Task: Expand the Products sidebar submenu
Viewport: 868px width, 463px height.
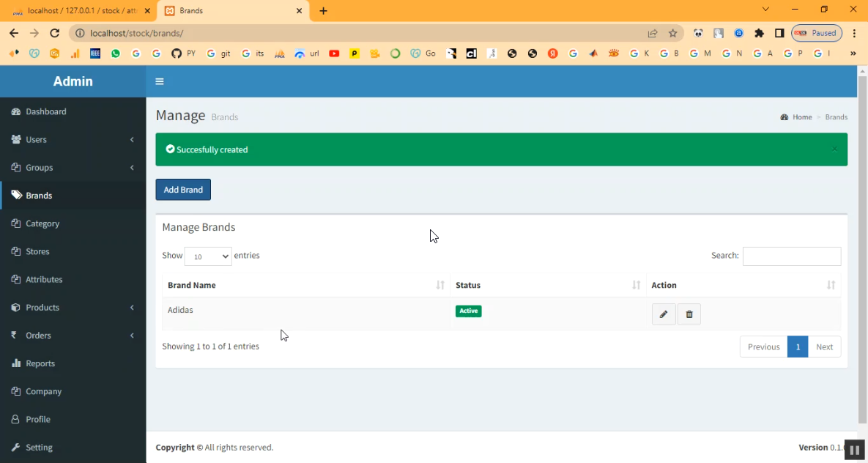Action: click(x=73, y=308)
